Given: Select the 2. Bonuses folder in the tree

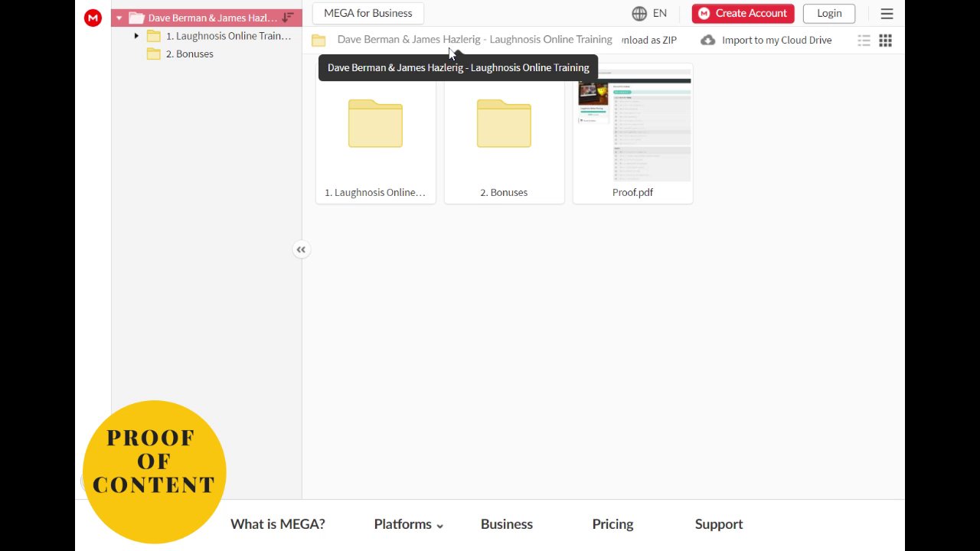Looking at the screenshot, I should [189, 54].
